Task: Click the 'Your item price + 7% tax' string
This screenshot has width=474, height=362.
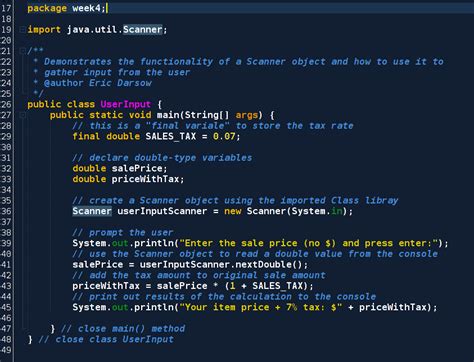Action: pos(261,307)
